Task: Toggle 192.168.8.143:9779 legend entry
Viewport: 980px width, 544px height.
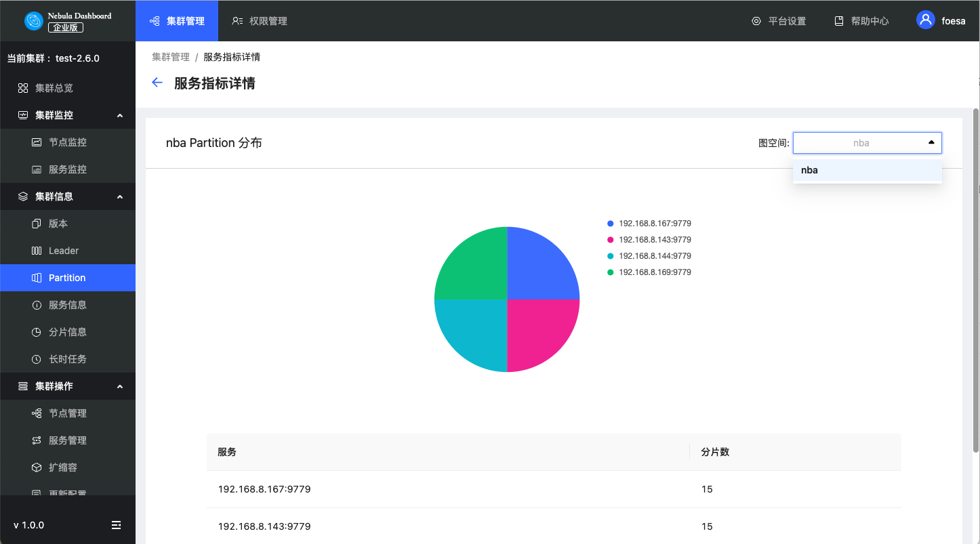Action: coord(649,240)
